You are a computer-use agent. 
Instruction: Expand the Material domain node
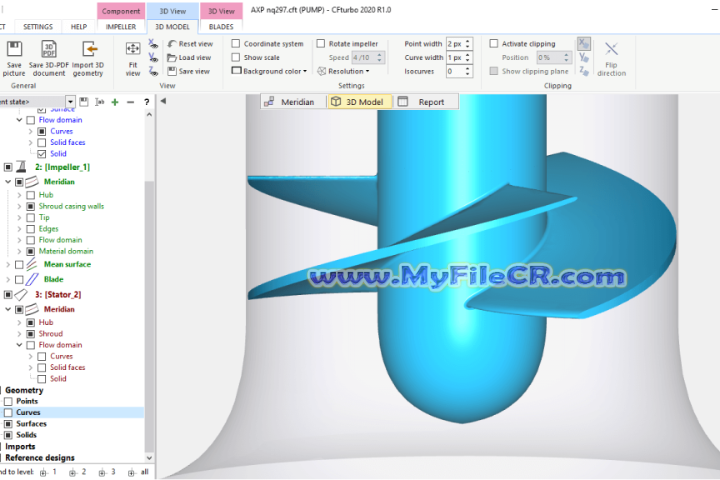point(19,251)
